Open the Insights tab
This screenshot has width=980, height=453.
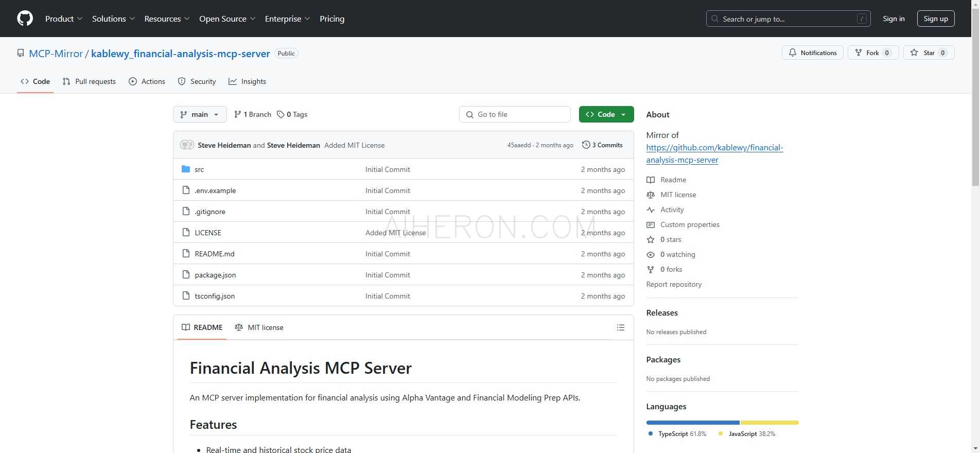(248, 81)
